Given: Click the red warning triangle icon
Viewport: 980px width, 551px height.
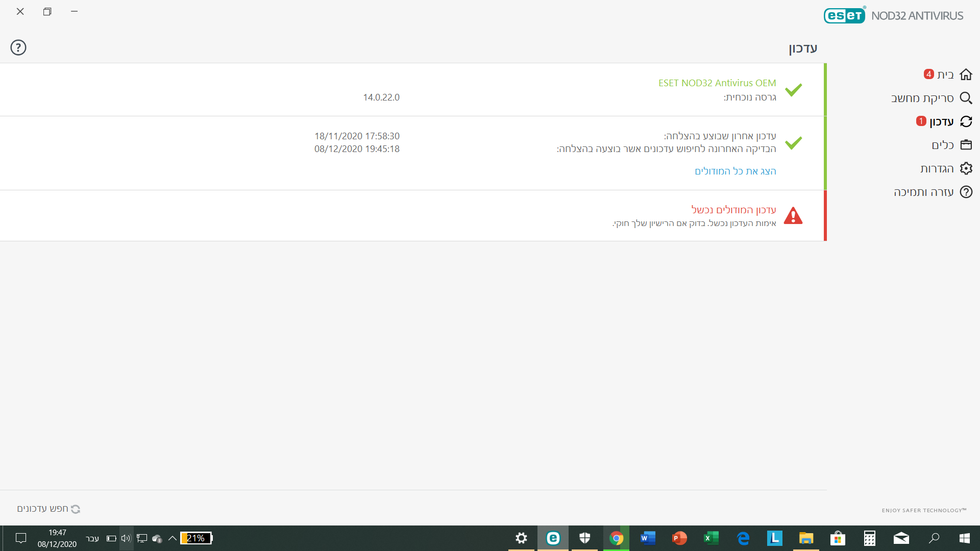Looking at the screenshot, I should [x=793, y=216].
